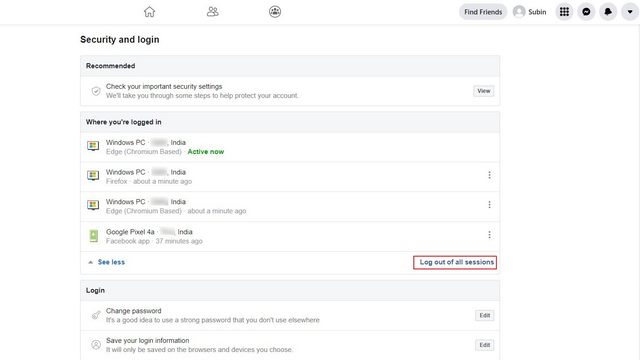Click Windows PC icon of Active now session
The height and width of the screenshot is (360, 640).
coord(93,146)
